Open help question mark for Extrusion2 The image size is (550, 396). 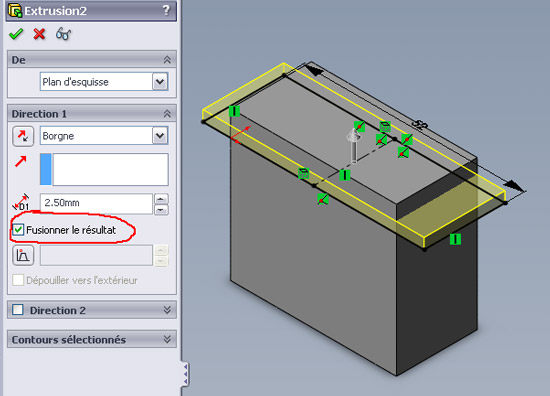(x=166, y=10)
